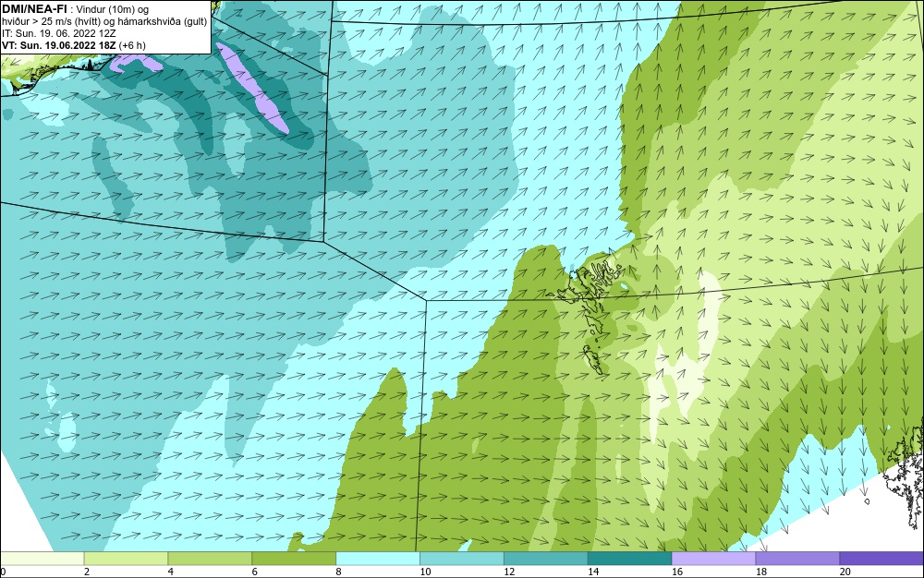Click the 14–16 m/s dark teal legend swatch

(x=630, y=559)
